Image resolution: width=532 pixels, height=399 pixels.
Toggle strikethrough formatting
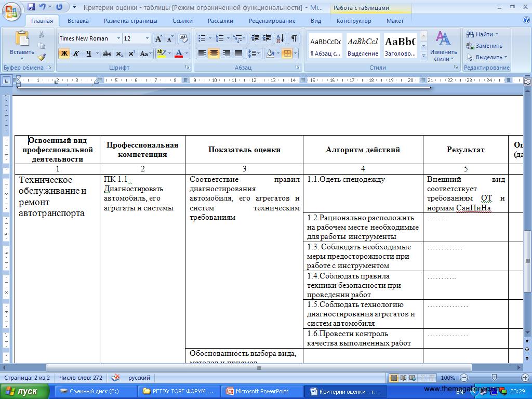[107, 54]
